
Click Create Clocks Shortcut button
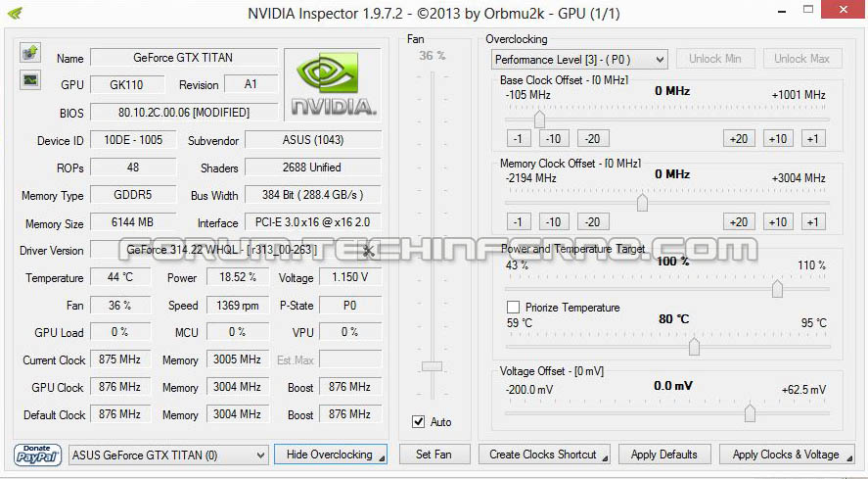(x=544, y=455)
